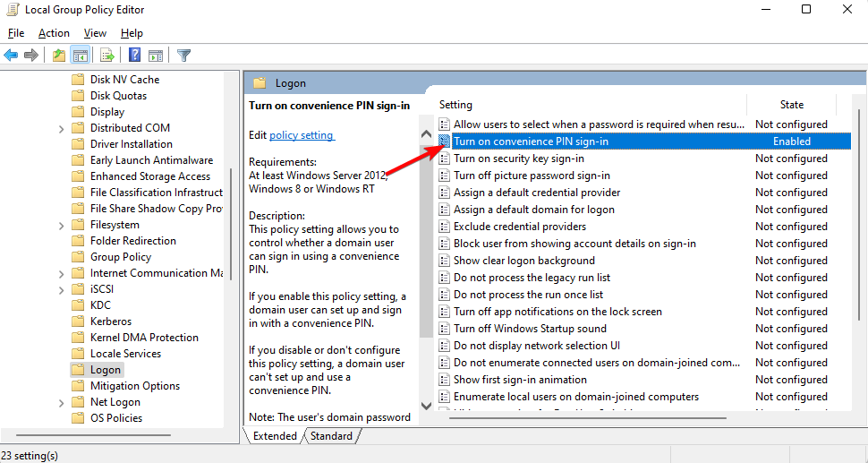Click the Back arrow toolbar icon
The image size is (868, 463).
(11, 55)
